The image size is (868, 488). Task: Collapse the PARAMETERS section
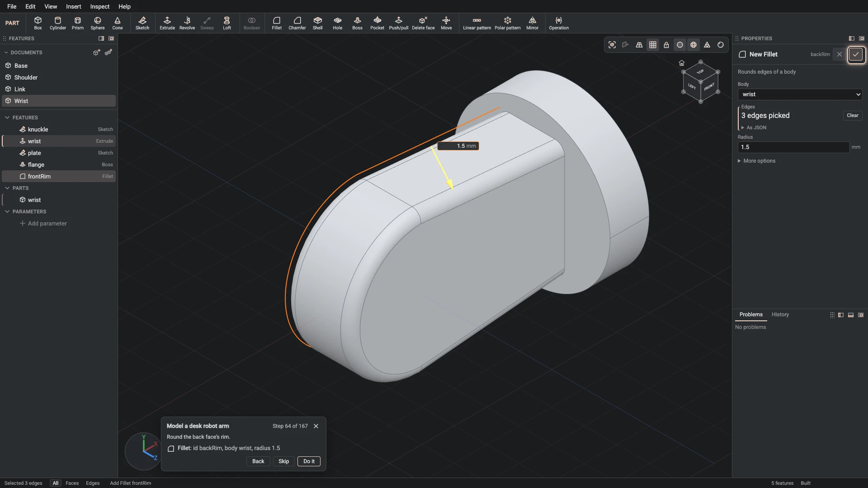(x=7, y=211)
